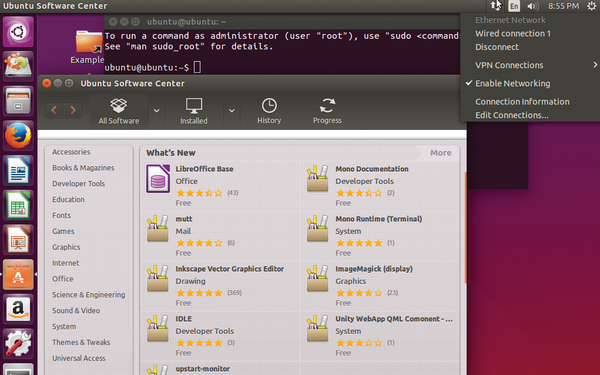The image size is (600, 375).
Task: Open the Developer Tools category
Action: click(x=78, y=184)
